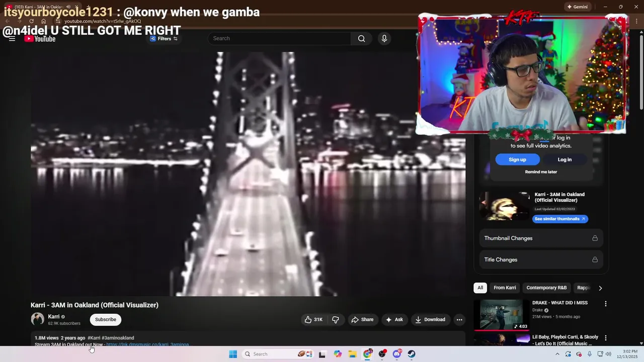Click the lock icon on Title Changes
The image size is (644, 362).
595,259
